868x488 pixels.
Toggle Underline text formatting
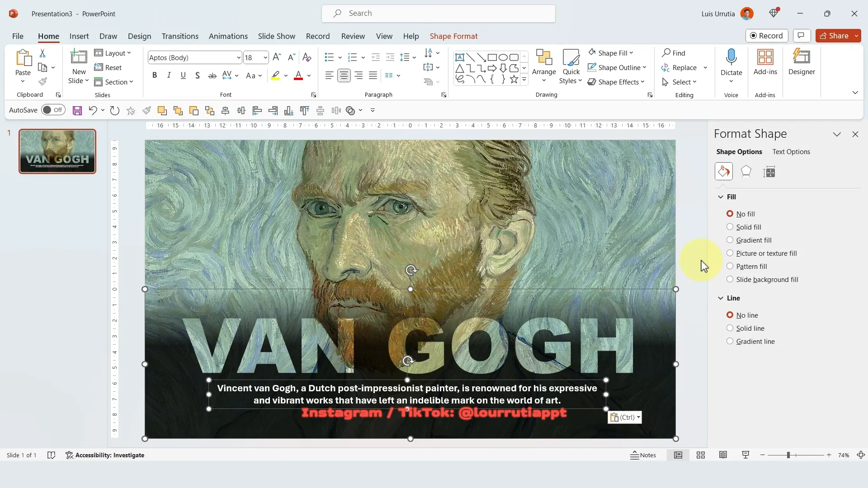coord(183,75)
